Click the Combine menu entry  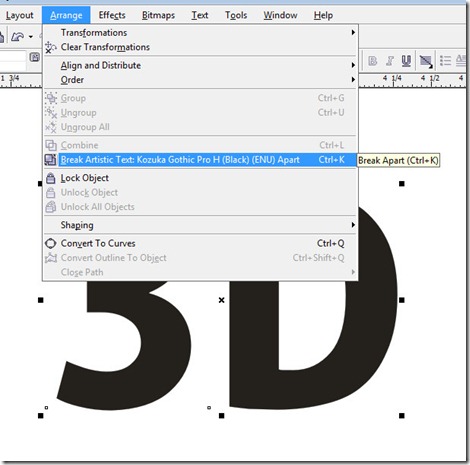(x=200, y=145)
